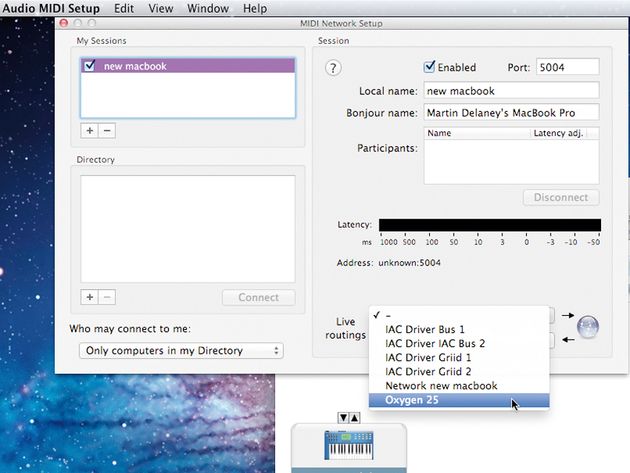The height and width of the screenshot is (473, 630).
Task: Choose the checked dash option in routing menu
Action: (459, 315)
